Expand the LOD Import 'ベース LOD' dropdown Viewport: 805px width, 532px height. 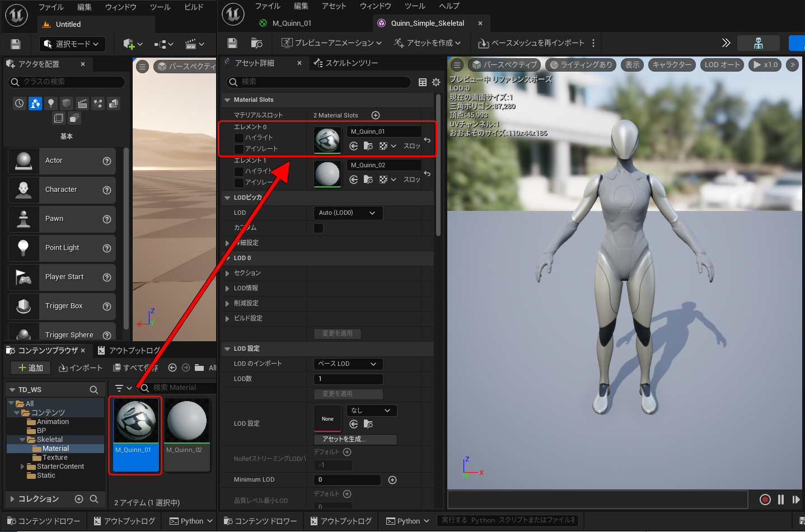pyautogui.click(x=348, y=364)
